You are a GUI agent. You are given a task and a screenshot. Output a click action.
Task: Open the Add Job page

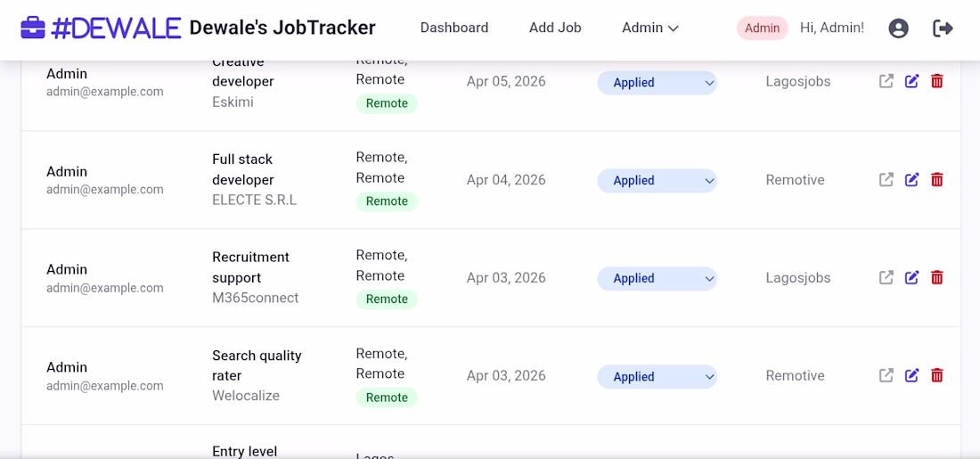click(x=555, y=28)
